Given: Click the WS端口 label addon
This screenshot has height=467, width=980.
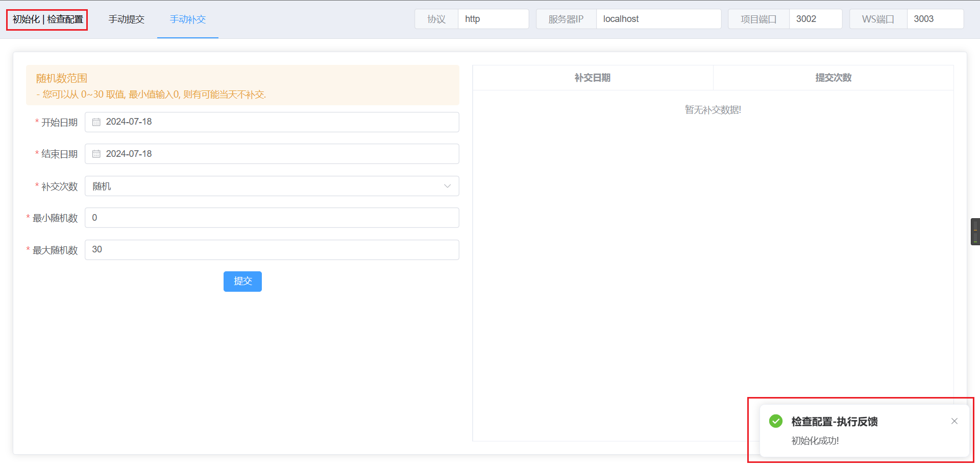Looking at the screenshot, I should (878, 19).
